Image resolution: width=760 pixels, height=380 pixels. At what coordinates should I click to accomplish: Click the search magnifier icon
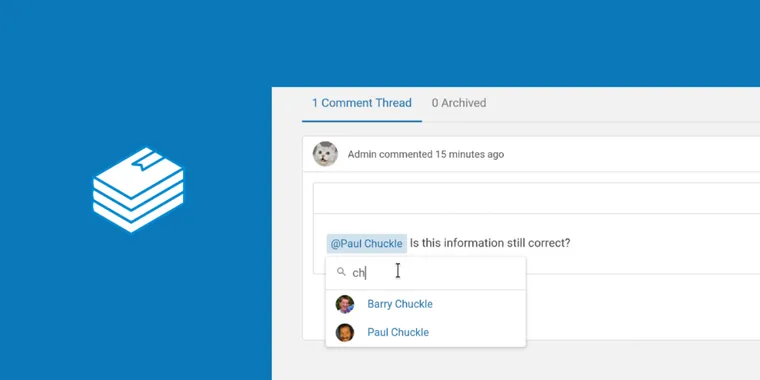click(x=341, y=272)
